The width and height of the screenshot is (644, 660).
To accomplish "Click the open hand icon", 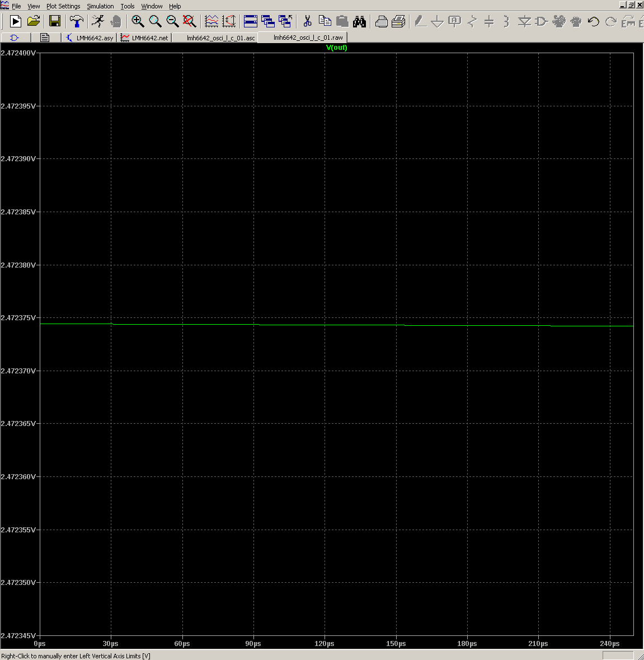I will (559, 21).
